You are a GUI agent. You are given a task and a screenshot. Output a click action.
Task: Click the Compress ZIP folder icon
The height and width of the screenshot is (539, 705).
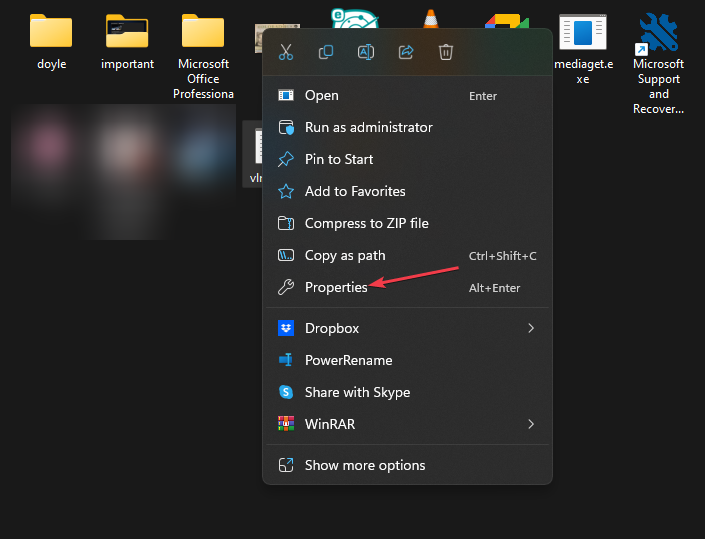click(286, 223)
